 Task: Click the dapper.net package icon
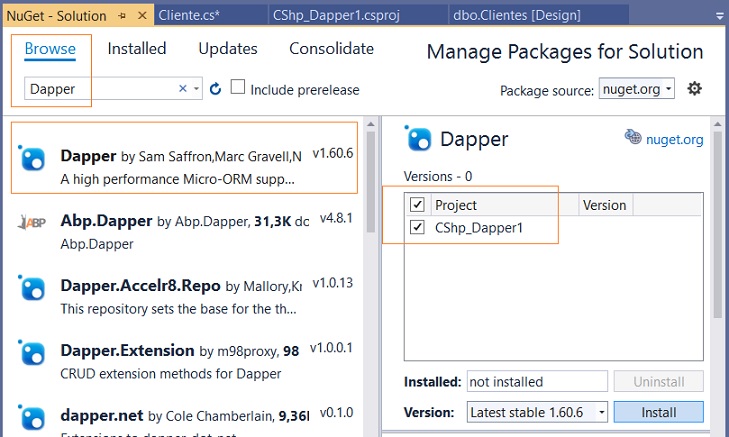pyautogui.click(x=32, y=417)
